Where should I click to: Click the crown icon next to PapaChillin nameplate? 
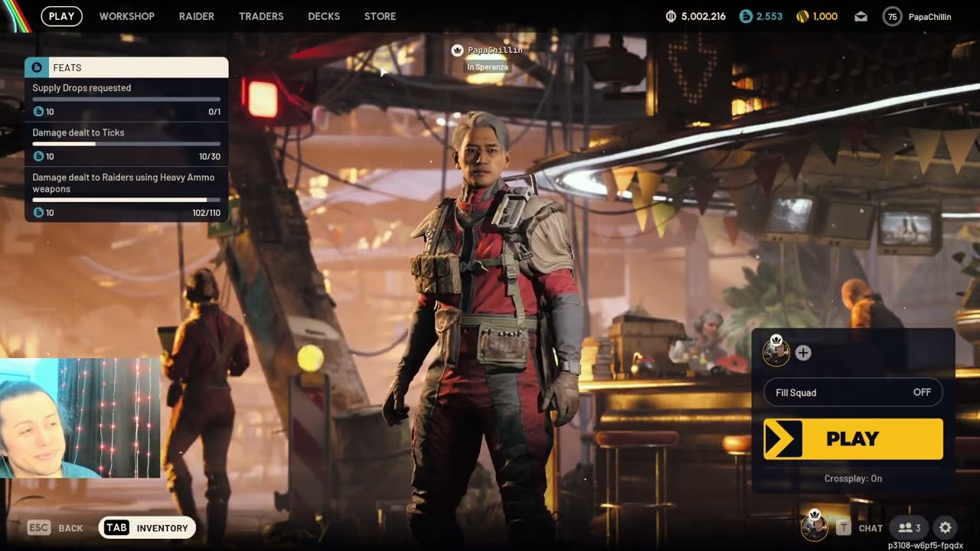tap(458, 51)
